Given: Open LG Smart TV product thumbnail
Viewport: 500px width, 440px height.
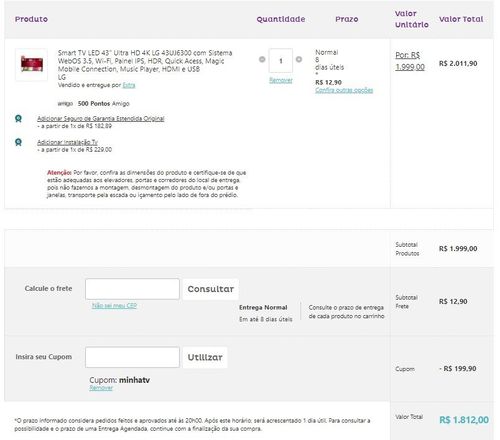Looking at the screenshot, I should coord(31,64).
